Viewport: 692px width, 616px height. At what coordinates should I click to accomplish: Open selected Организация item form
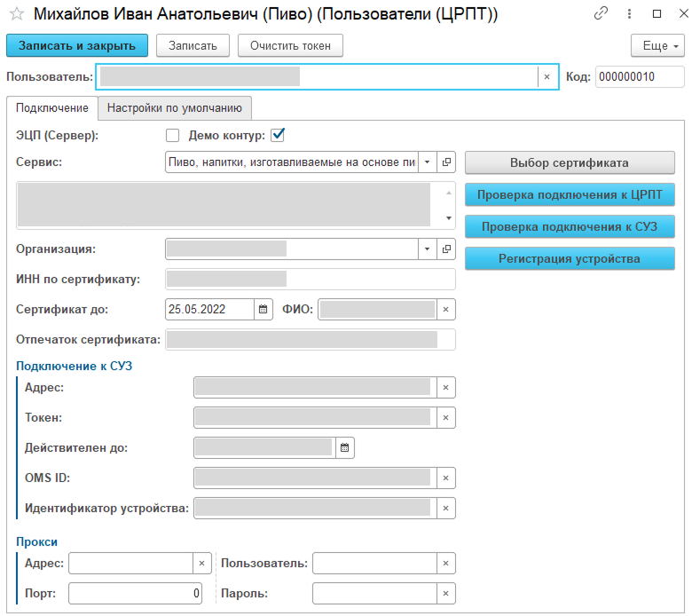tap(446, 249)
